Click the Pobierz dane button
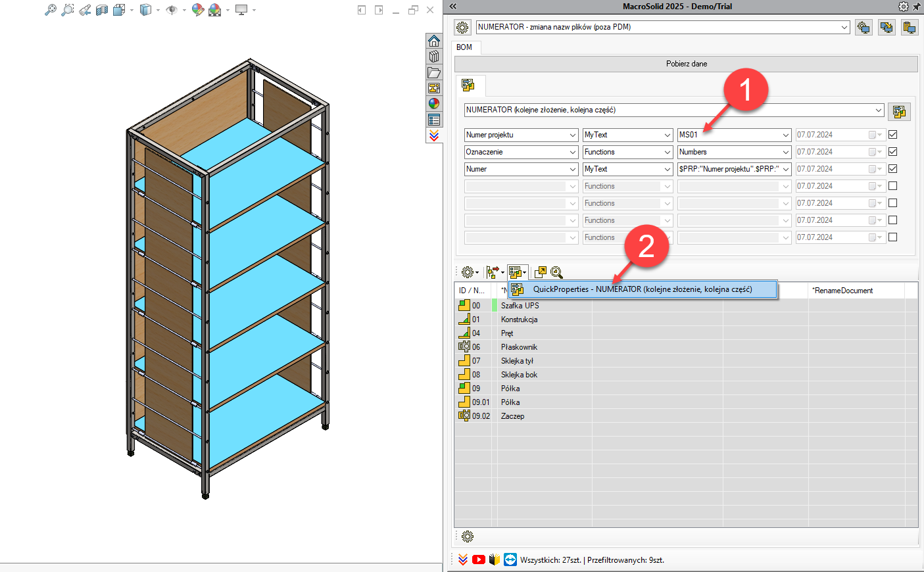The height and width of the screenshot is (572, 924). pos(686,64)
